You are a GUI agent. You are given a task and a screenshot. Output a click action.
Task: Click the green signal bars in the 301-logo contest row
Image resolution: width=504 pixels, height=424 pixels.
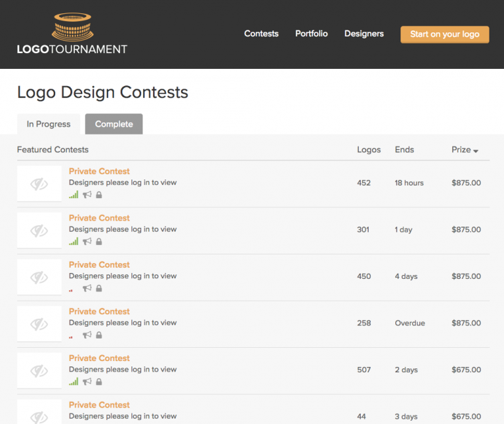click(74, 242)
